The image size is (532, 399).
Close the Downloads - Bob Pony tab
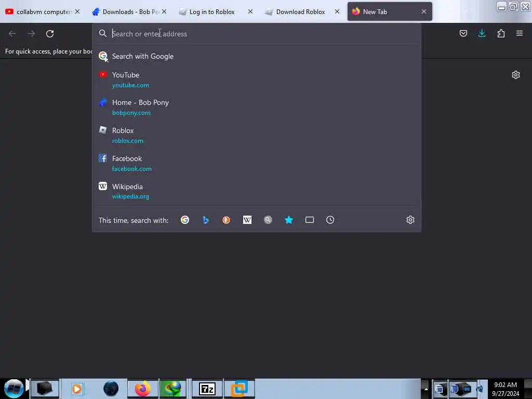[164, 11]
